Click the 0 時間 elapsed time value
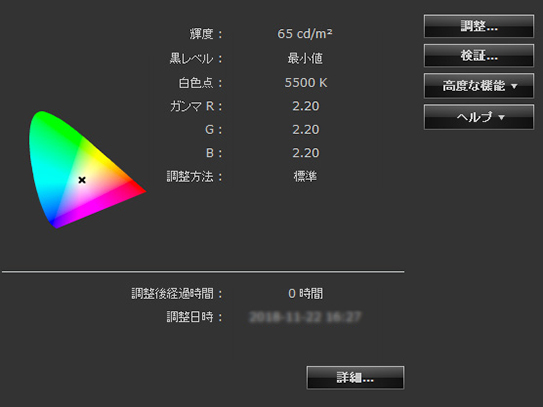This screenshot has height=407, width=543. 305,294
